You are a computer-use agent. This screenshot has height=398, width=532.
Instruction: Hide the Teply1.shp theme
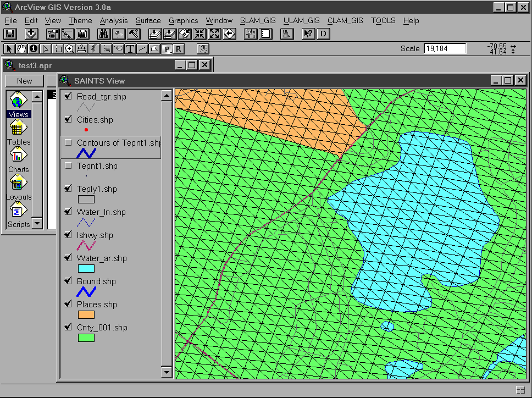pyautogui.click(x=68, y=189)
